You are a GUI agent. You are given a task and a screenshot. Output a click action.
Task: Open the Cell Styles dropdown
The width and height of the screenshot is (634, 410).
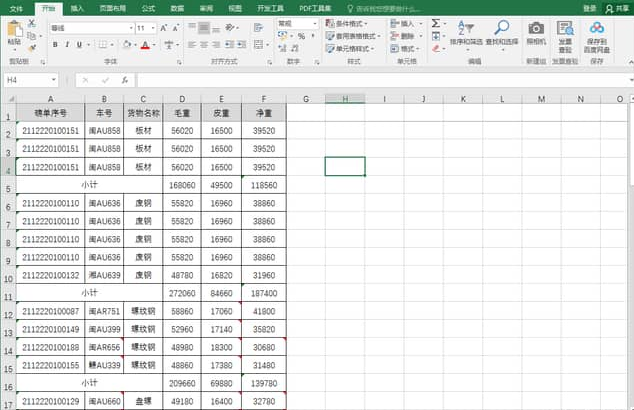pos(350,49)
